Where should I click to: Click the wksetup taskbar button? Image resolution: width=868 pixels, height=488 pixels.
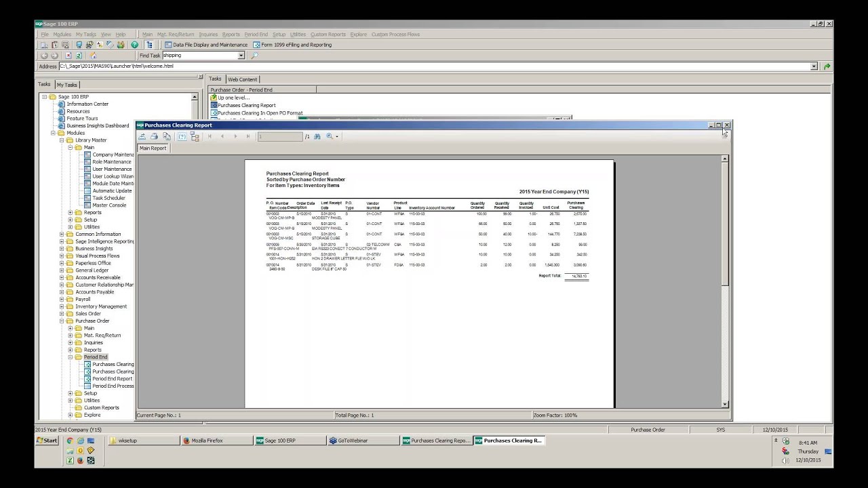pyautogui.click(x=143, y=441)
